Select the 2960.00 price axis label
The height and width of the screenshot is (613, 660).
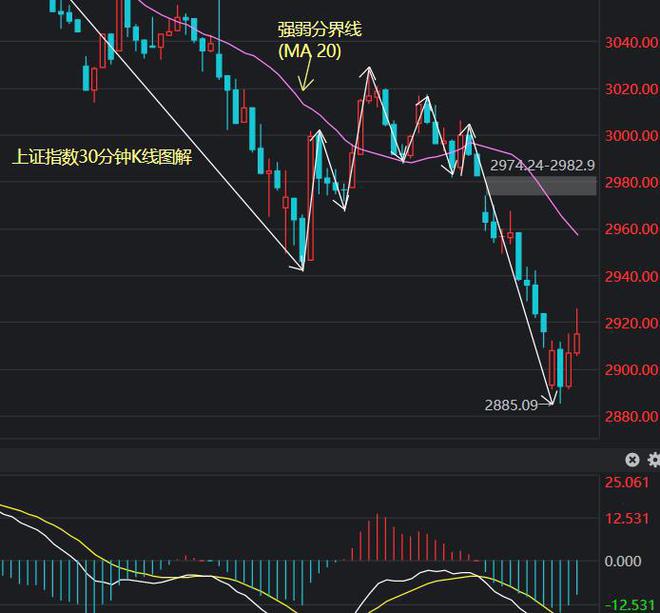(x=631, y=229)
